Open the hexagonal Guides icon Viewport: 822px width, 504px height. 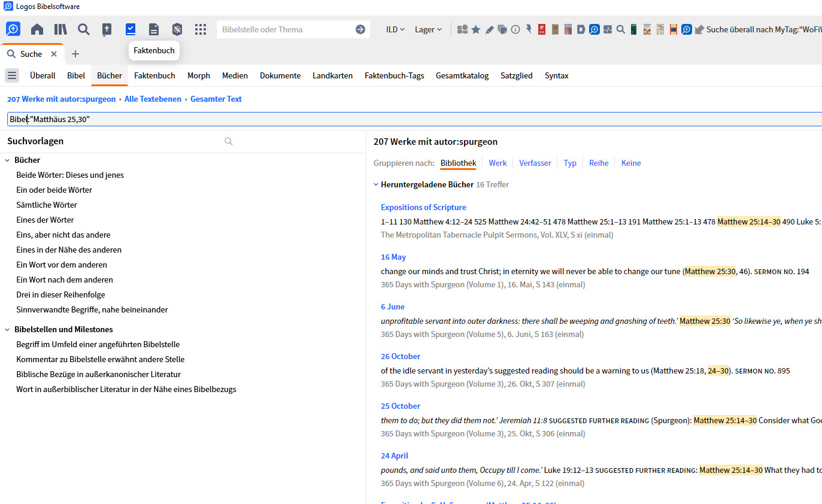coord(177,29)
